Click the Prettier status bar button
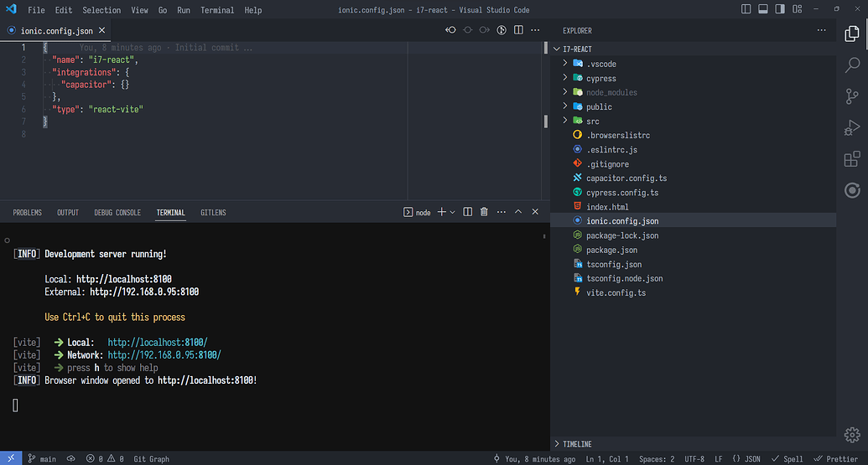 (x=835, y=459)
